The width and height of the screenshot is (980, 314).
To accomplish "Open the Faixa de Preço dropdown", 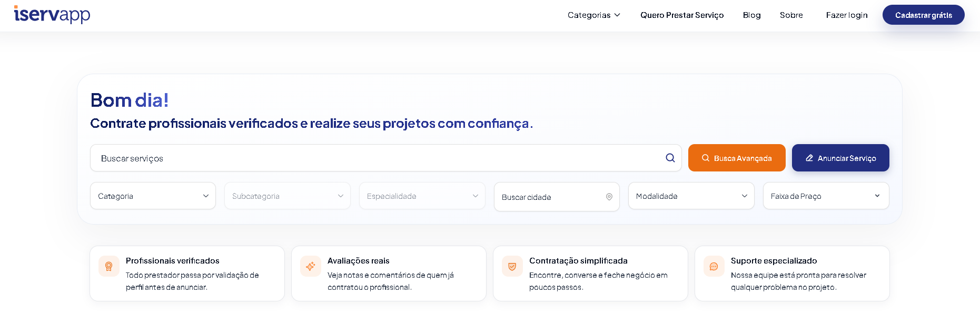I will pyautogui.click(x=826, y=196).
